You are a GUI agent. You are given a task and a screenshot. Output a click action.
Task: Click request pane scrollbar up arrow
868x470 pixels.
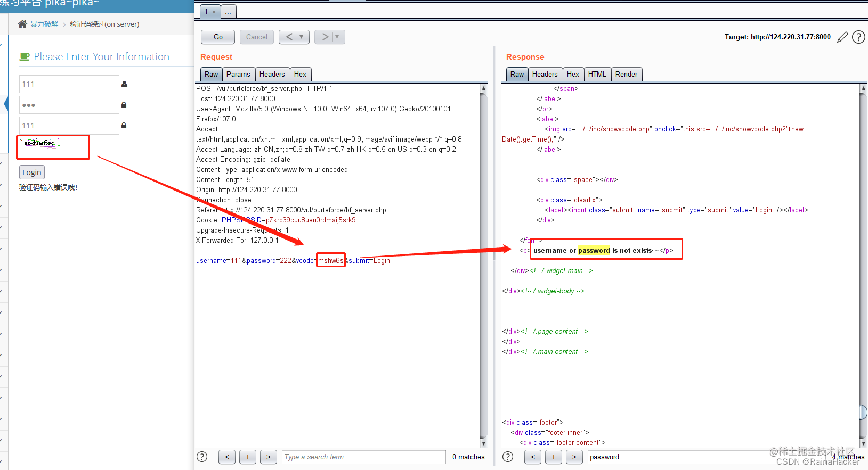(x=483, y=88)
